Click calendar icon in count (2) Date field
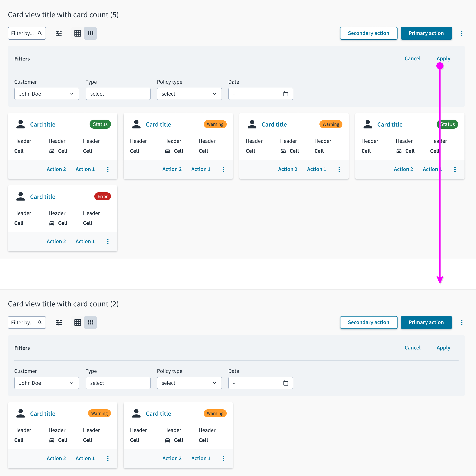The width and height of the screenshot is (476, 476). [x=286, y=383]
